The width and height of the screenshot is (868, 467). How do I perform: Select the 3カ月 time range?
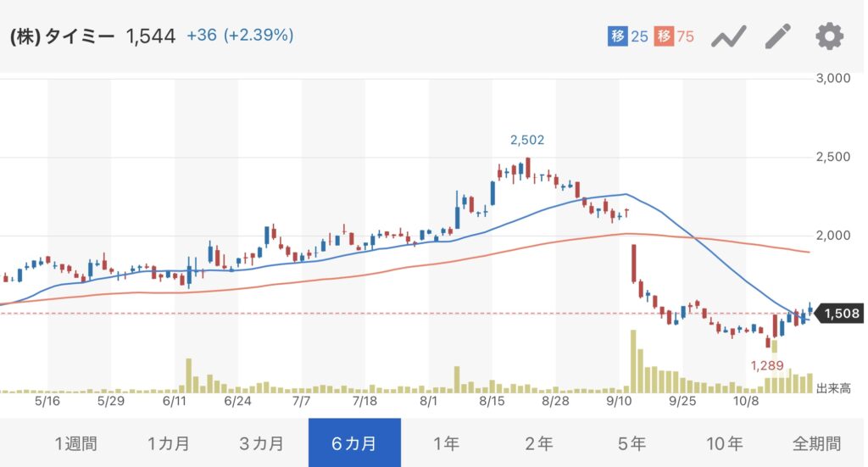(261, 442)
